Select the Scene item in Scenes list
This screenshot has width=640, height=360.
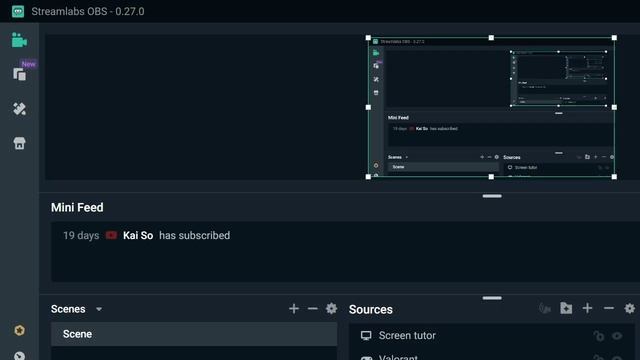click(x=194, y=334)
